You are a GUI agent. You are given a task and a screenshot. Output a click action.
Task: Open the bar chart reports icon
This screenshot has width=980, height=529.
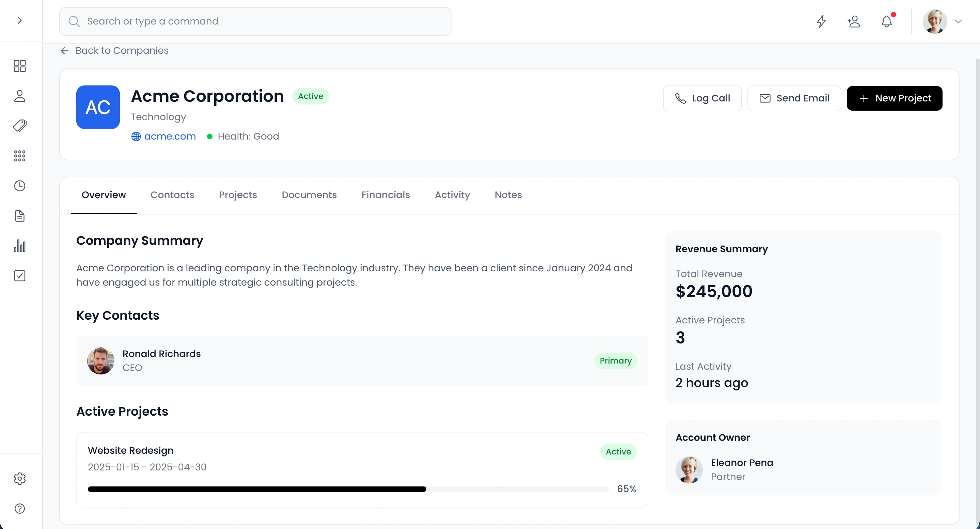(19, 246)
